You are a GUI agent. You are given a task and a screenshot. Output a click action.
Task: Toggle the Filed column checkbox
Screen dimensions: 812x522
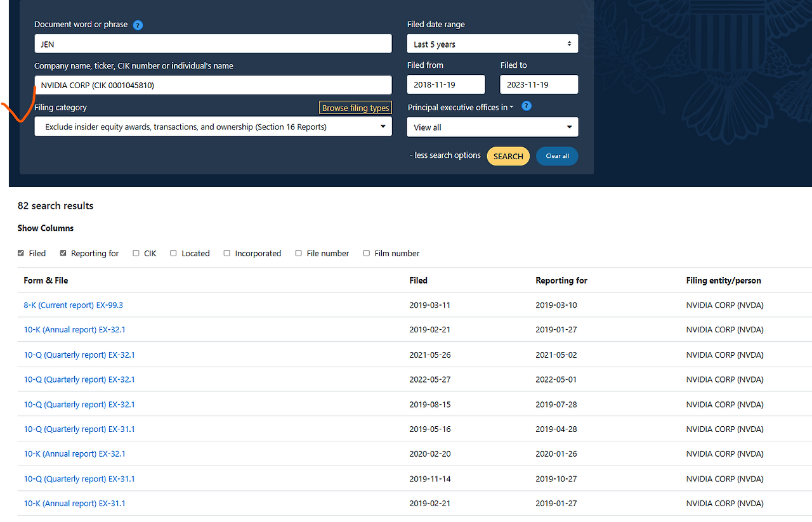[x=21, y=253]
